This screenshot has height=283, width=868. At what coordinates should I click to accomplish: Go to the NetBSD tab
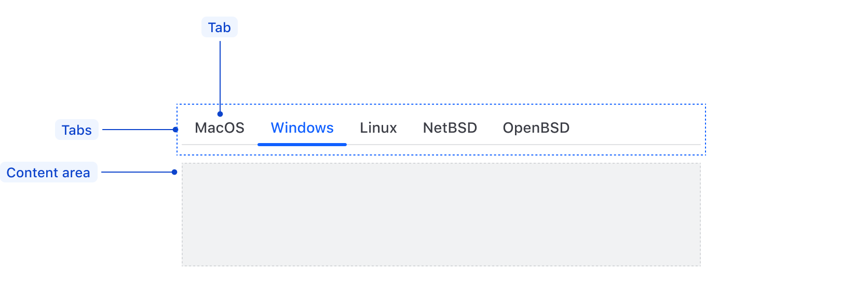[x=450, y=128]
